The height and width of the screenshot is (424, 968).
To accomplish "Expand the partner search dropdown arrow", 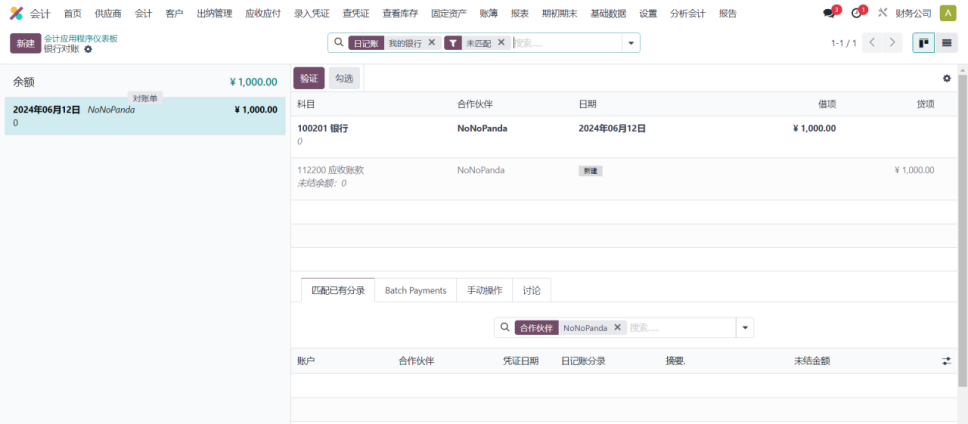I will [745, 328].
